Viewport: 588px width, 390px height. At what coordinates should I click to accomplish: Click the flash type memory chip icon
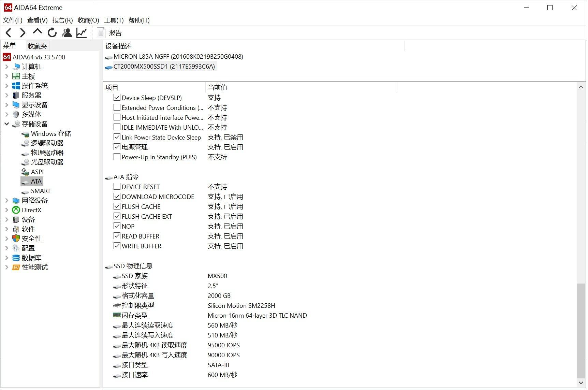(x=117, y=315)
